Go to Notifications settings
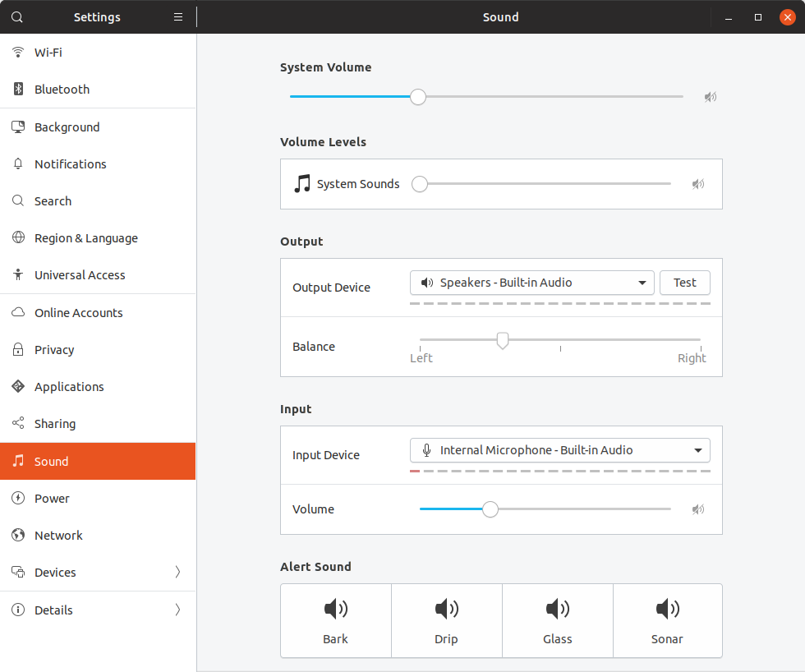Screen dimensions: 805x672 98,164
